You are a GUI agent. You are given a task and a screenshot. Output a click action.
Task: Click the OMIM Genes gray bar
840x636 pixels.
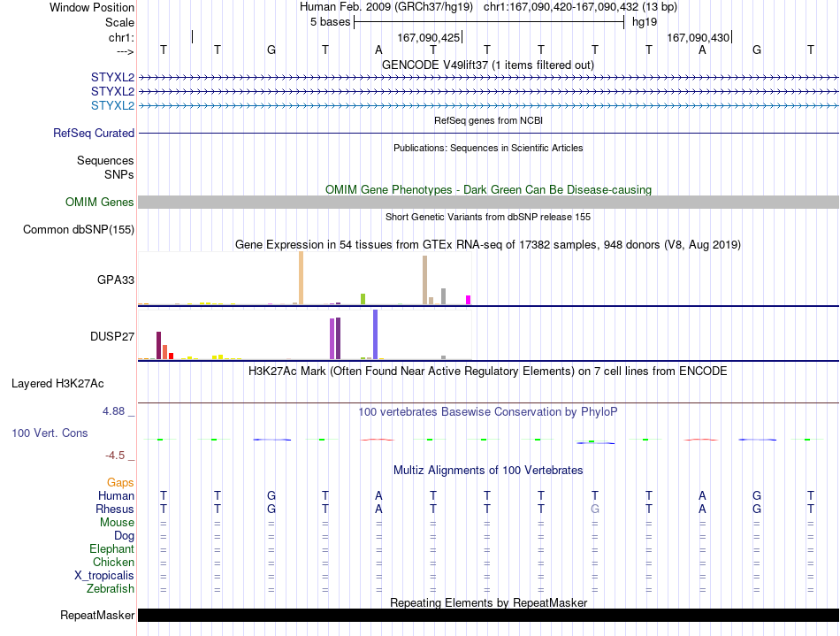click(x=488, y=202)
